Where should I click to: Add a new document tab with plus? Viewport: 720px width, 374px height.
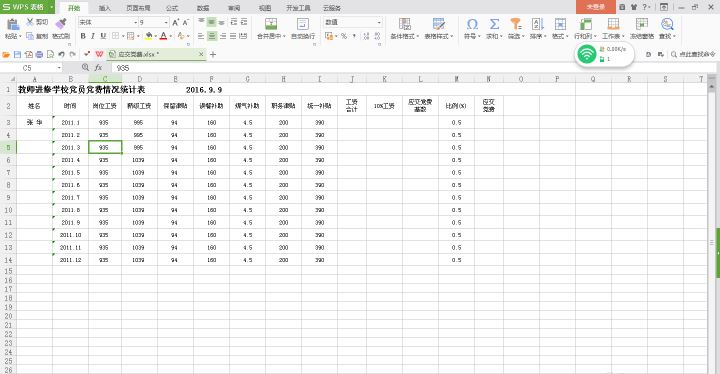click(213, 55)
